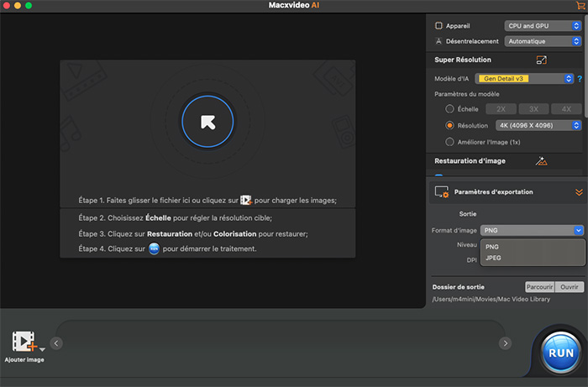Click the Restauration d'image icon
Screen dimensions: 588x387
(x=541, y=161)
